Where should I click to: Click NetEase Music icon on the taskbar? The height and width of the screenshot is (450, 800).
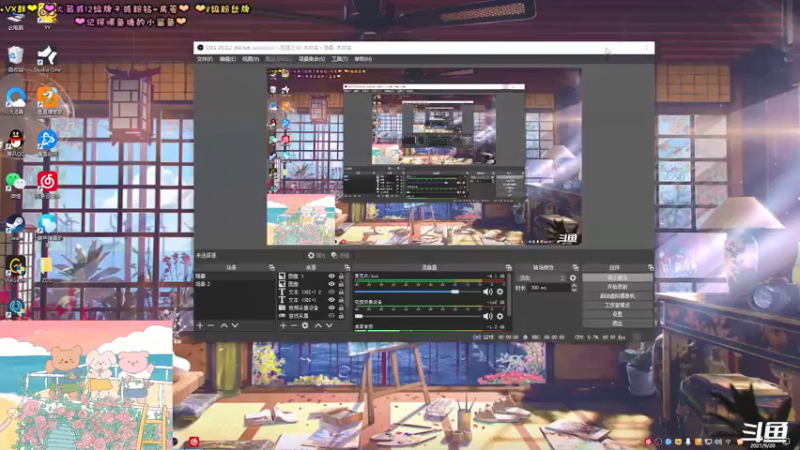pos(194,442)
